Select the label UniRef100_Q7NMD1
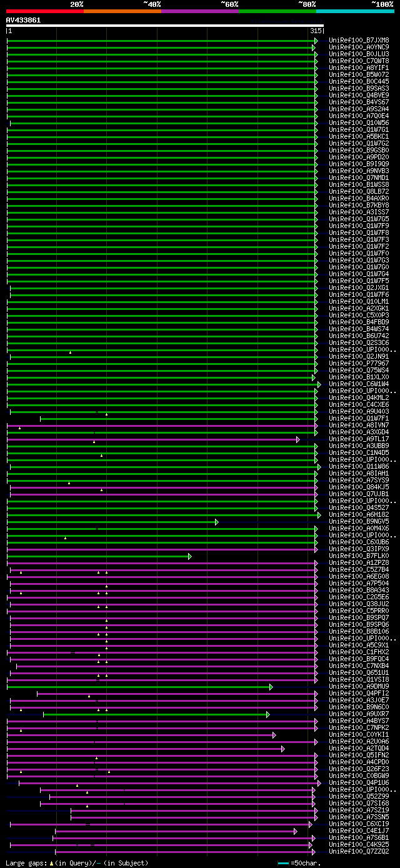Screen dimensions: 400x868 click(359, 178)
